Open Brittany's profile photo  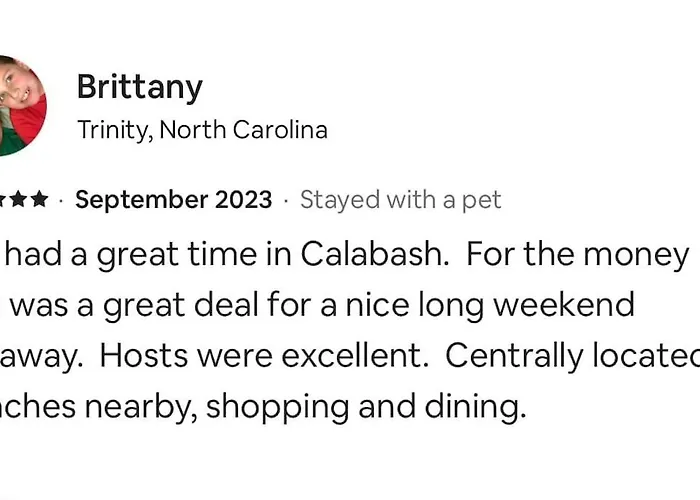[22, 106]
